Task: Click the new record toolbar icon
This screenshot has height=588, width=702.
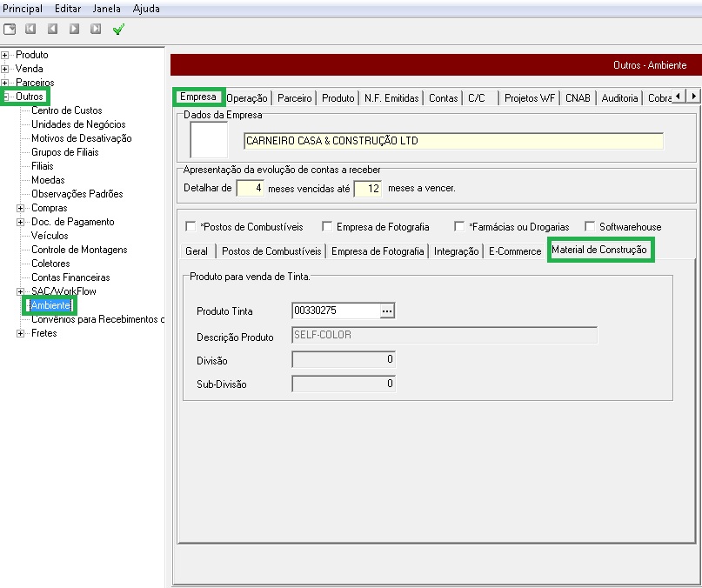Action: coord(10,29)
